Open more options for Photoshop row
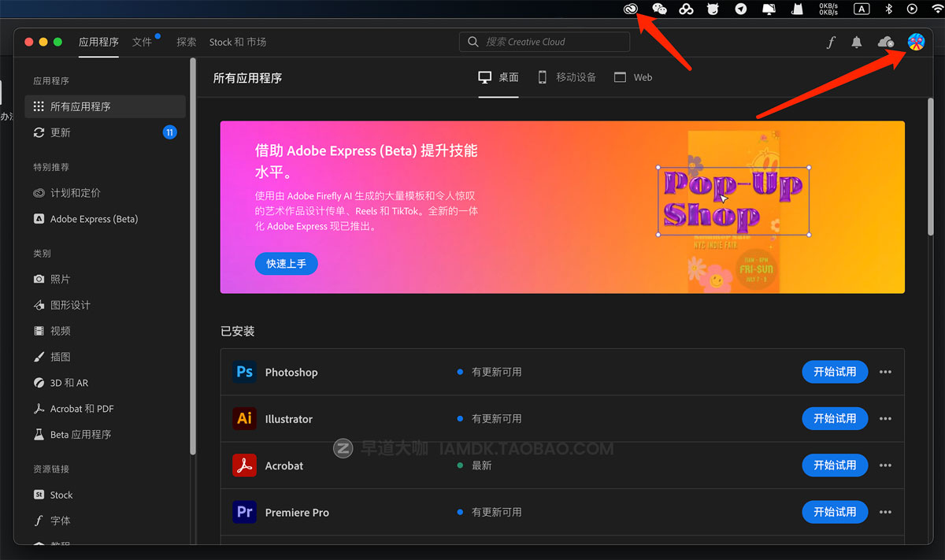945x560 pixels. pyautogui.click(x=885, y=372)
